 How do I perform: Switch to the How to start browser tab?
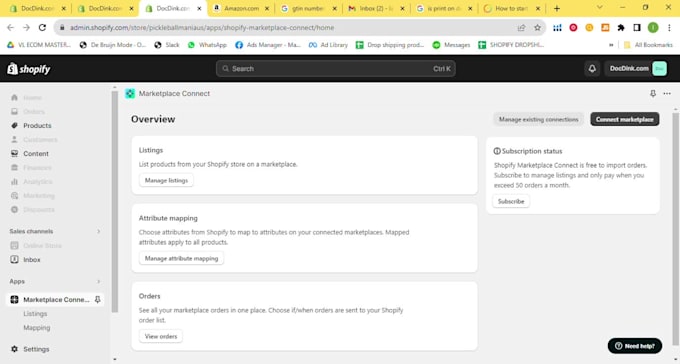[512, 8]
